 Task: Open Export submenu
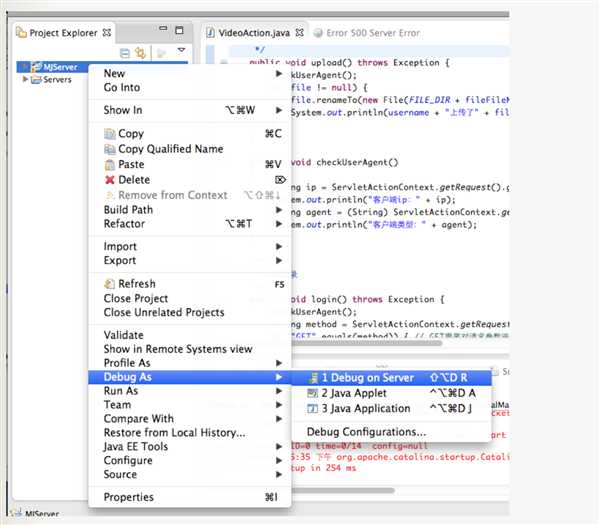click(189, 260)
